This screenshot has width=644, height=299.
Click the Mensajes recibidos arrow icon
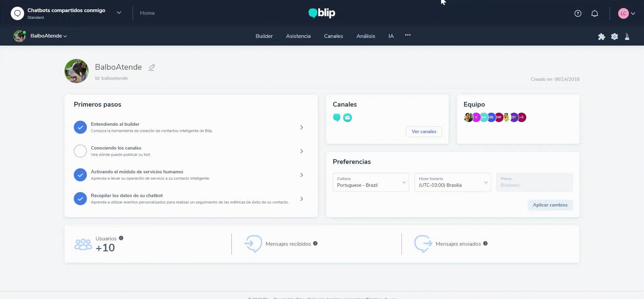pos(253,244)
